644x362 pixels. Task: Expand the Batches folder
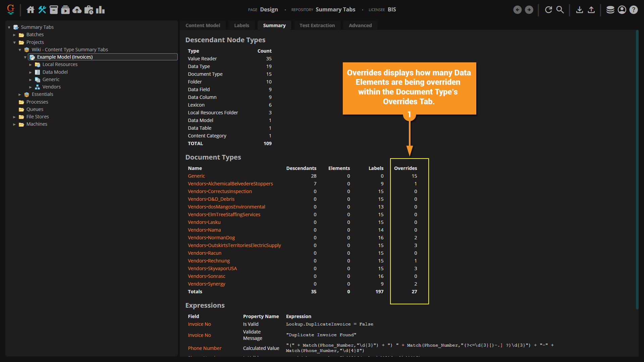click(x=14, y=35)
